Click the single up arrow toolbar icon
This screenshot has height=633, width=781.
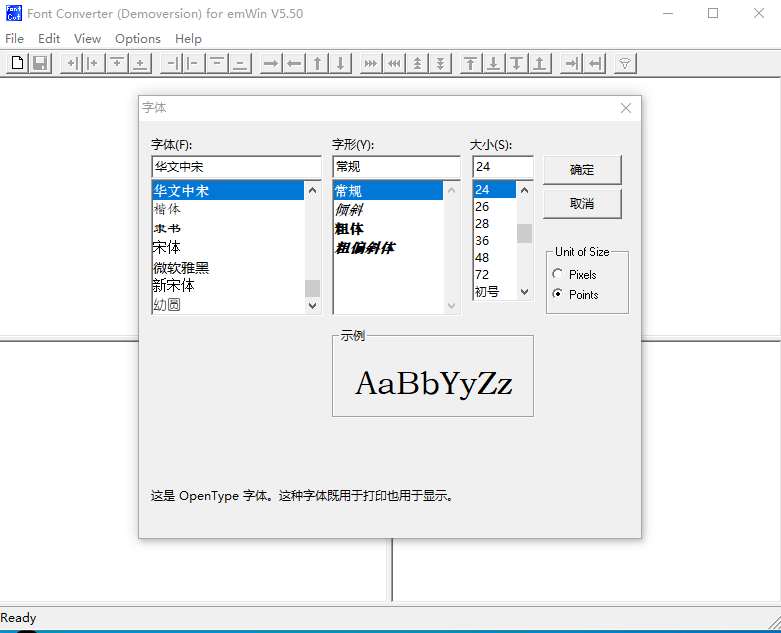317,63
